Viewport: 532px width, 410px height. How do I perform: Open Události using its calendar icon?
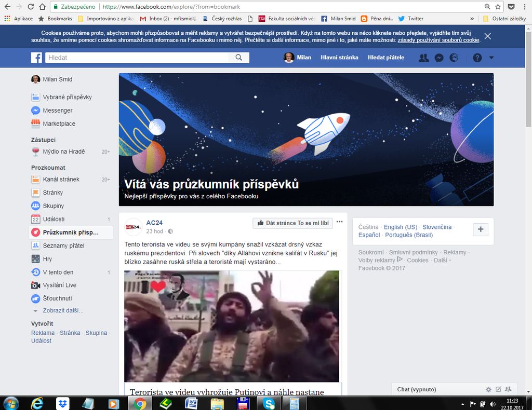point(35,219)
